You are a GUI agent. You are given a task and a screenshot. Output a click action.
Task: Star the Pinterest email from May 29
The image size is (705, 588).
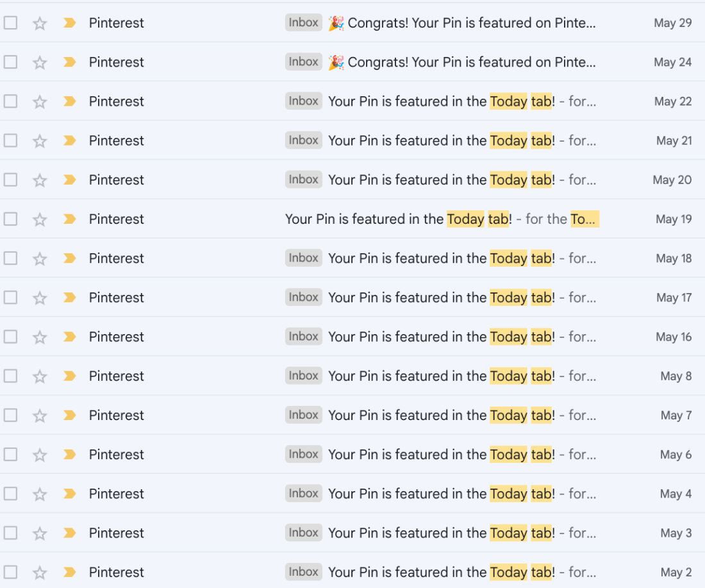[40, 23]
